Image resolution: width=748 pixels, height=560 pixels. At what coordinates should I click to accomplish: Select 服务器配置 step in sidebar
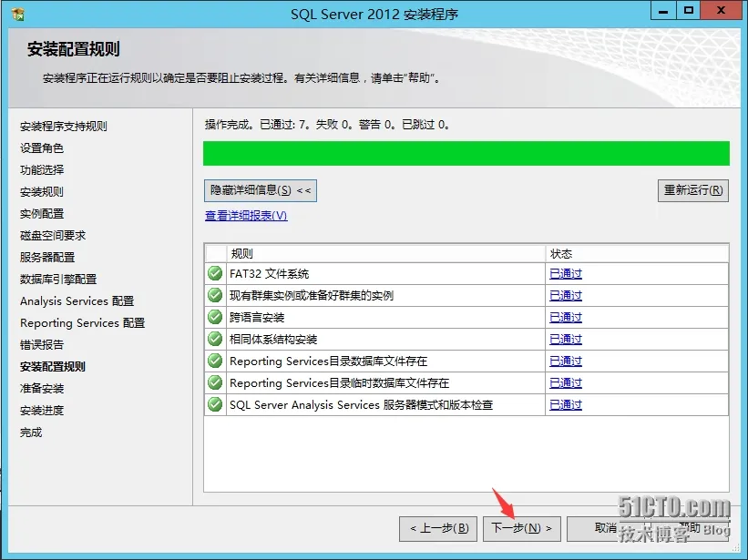tap(47, 258)
